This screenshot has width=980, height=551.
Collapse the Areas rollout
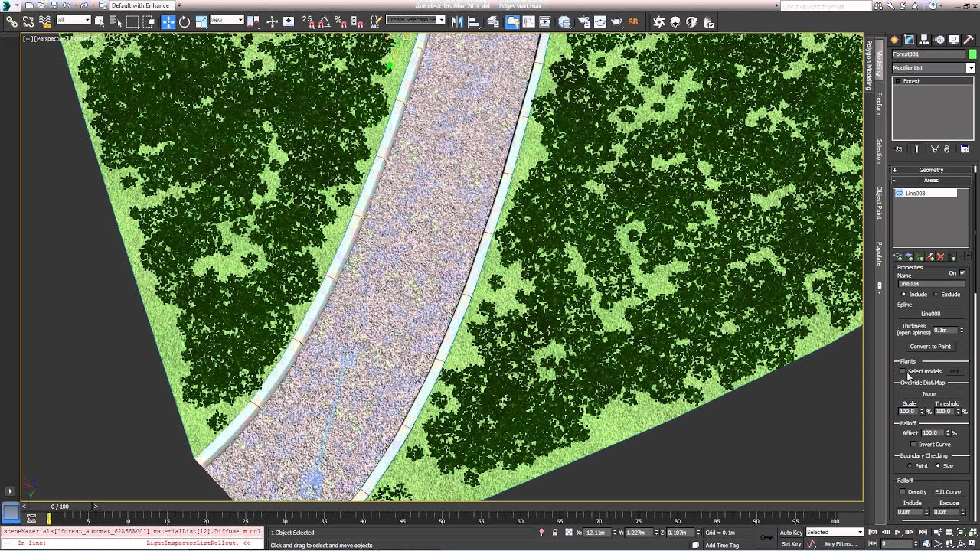click(x=931, y=181)
